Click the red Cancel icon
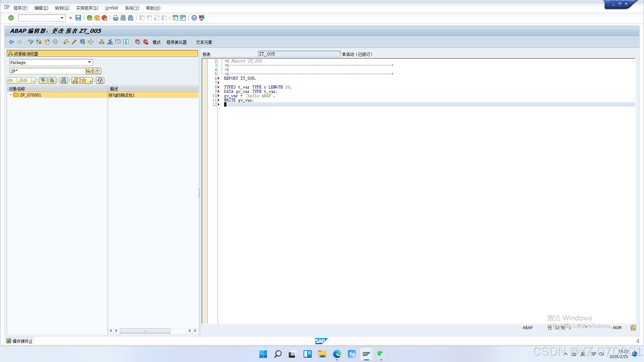The width and height of the screenshot is (644, 362). pyautogui.click(x=104, y=18)
